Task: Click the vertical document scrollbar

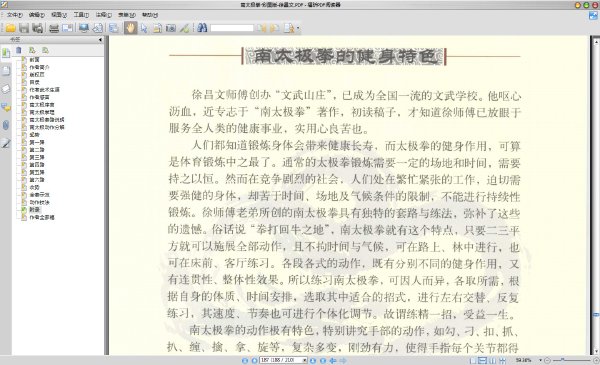Action: pyautogui.click(x=596, y=196)
